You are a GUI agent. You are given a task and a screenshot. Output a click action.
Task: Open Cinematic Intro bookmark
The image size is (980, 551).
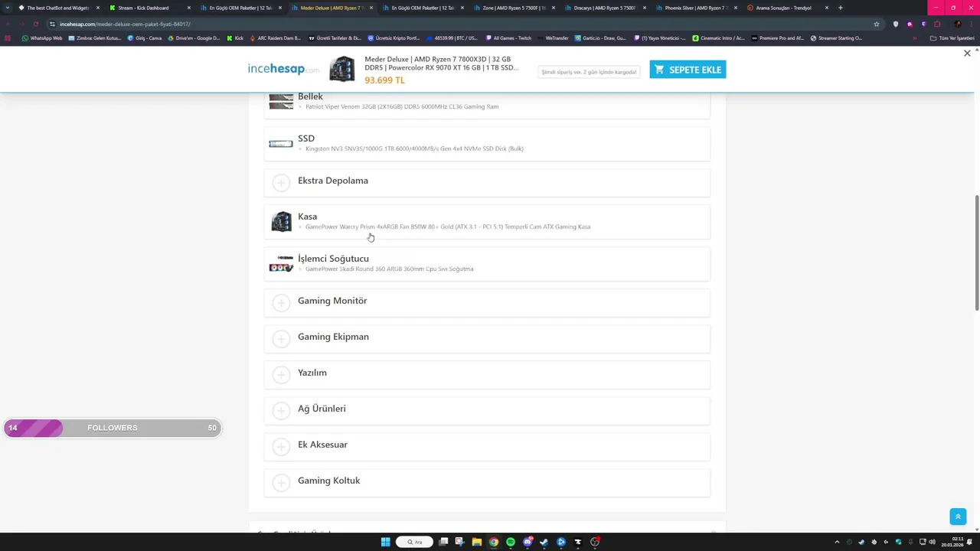pyautogui.click(x=718, y=38)
